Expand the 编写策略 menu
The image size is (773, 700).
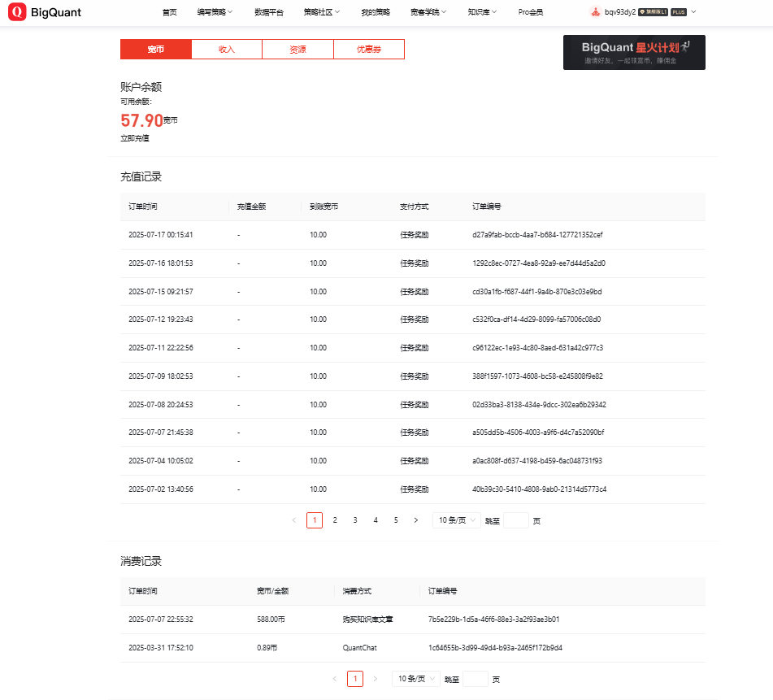click(x=215, y=12)
